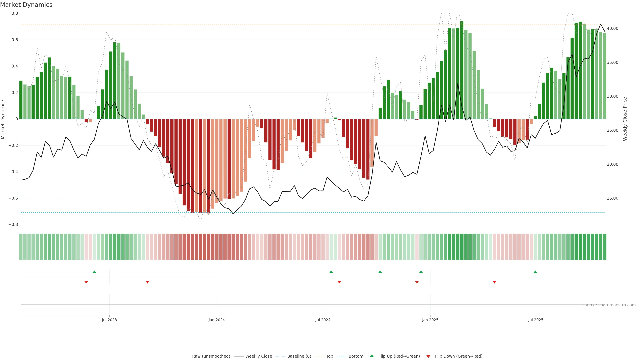Click the Market Dynamics chart title
The height and width of the screenshot is (362, 644).
pos(26,5)
